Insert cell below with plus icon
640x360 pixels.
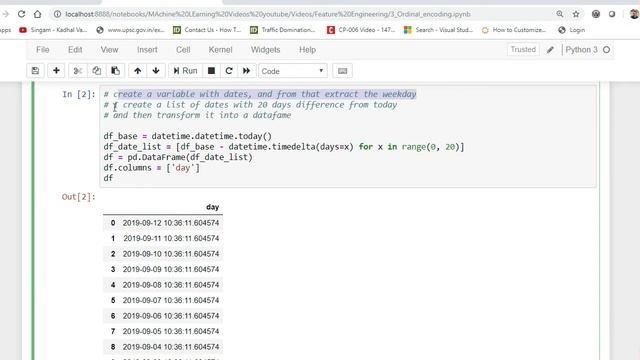pos(56,71)
